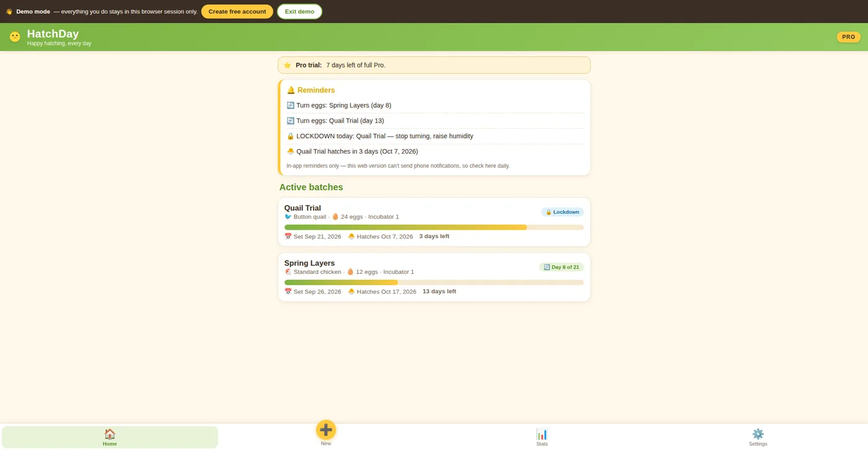Click the bird icon next to Button quail
This screenshot has width=868, height=451.
(288, 217)
